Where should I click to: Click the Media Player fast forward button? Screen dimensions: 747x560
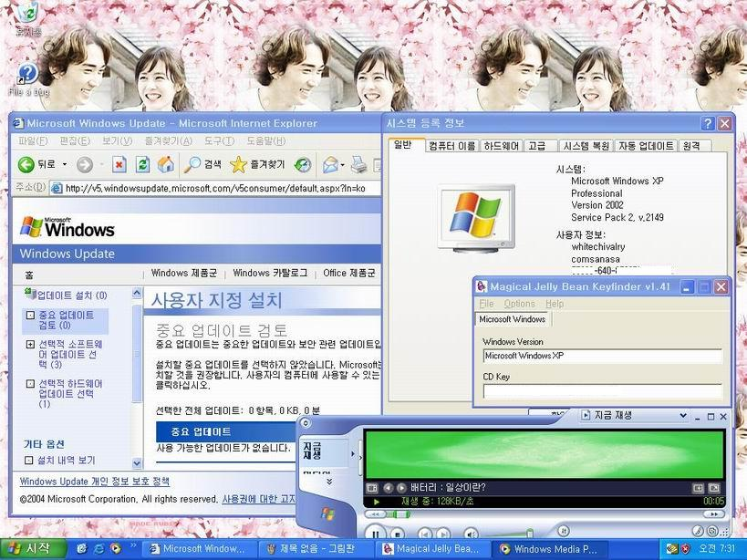(713, 514)
